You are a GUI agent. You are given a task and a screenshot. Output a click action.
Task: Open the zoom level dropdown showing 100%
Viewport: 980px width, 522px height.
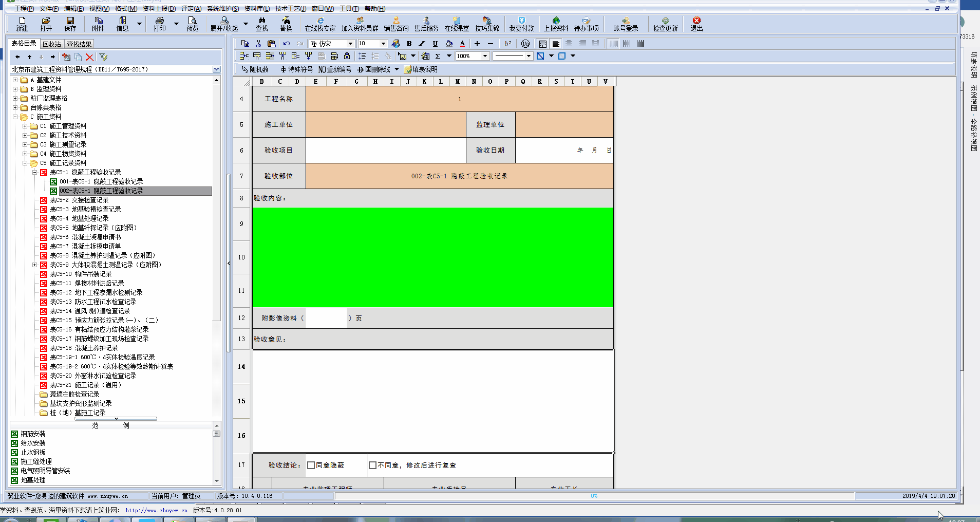point(485,56)
